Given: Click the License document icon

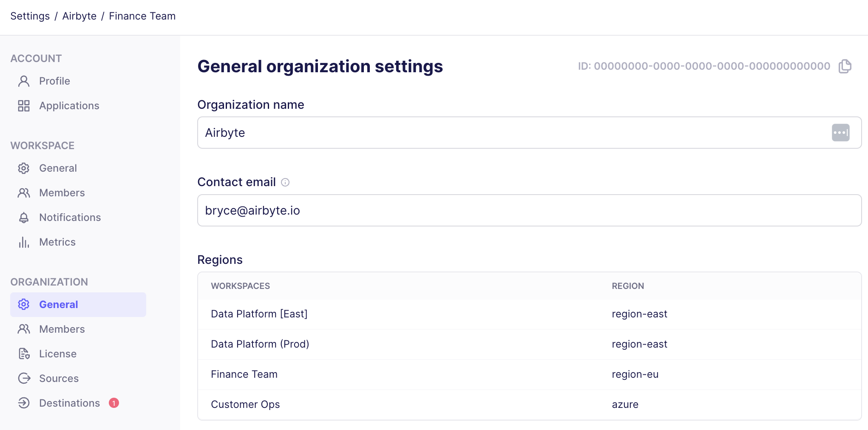Looking at the screenshot, I should (x=24, y=354).
